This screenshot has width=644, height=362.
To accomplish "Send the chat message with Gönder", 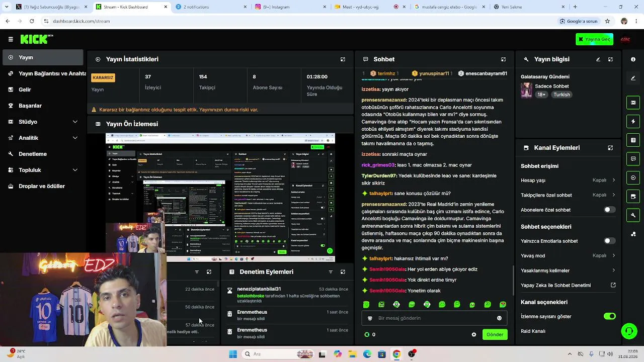I will coord(495,334).
